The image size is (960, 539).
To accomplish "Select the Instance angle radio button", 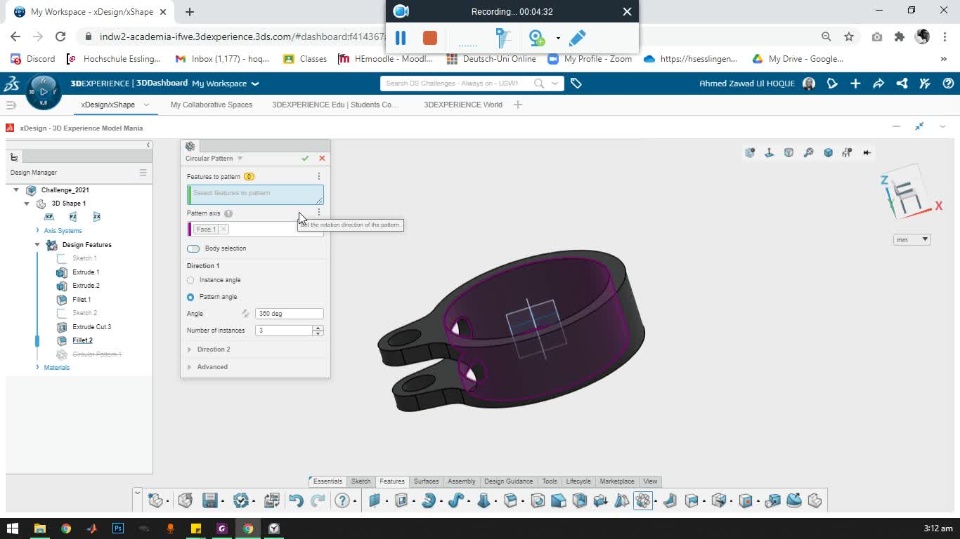I will click(190, 280).
